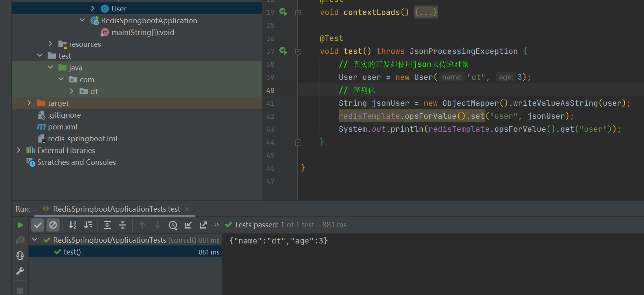The width and height of the screenshot is (644, 295).
Task: Collapse test method fold on line 37
Action: click(x=298, y=52)
